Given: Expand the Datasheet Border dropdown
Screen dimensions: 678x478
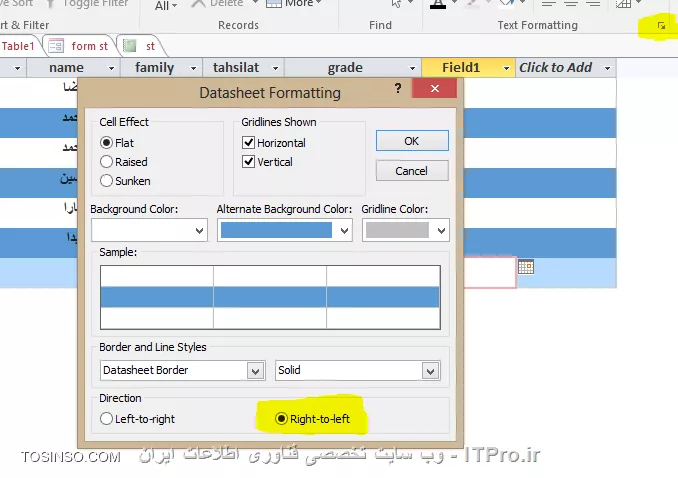Looking at the screenshot, I should click(255, 371).
